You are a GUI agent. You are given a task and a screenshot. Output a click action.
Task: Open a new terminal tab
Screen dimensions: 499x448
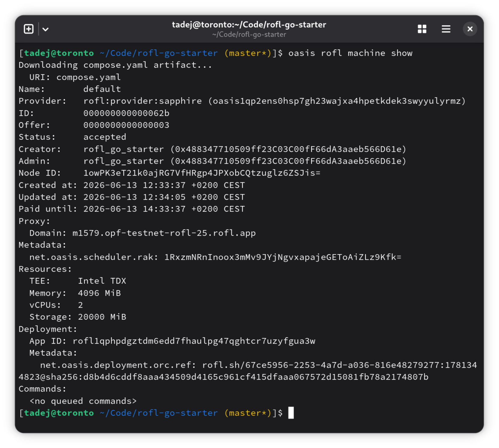[x=28, y=29]
